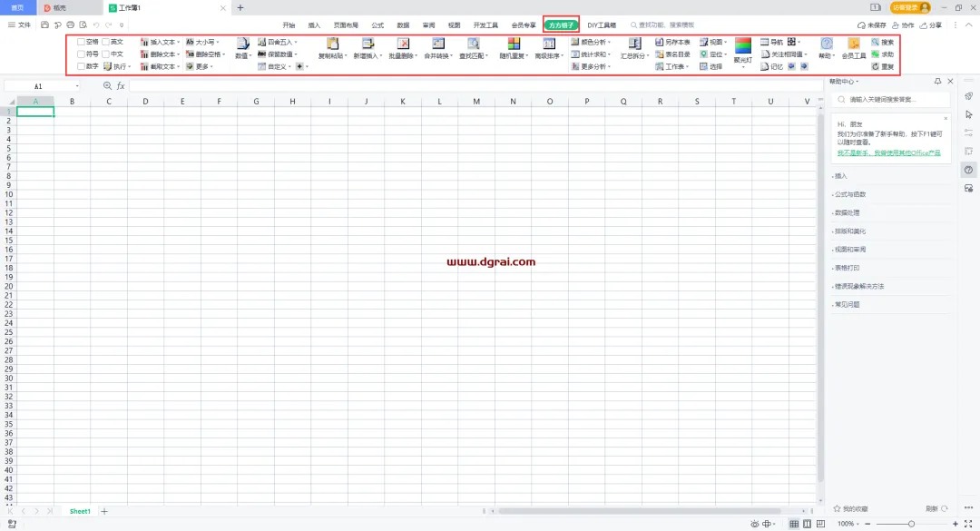Click the 导航 (navigation) ribbon button
The height and width of the screenshot is (531, 980).
coord(772,42)
